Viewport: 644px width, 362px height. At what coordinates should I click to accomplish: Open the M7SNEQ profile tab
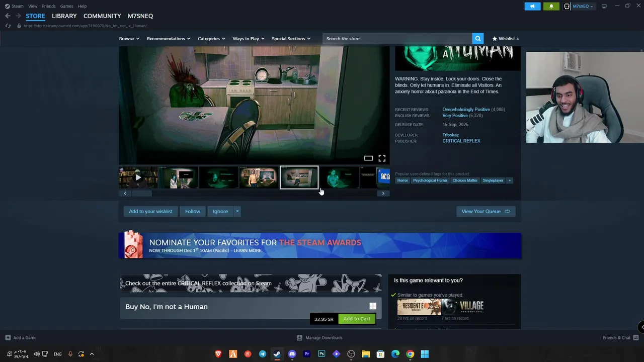pos(140,16)
